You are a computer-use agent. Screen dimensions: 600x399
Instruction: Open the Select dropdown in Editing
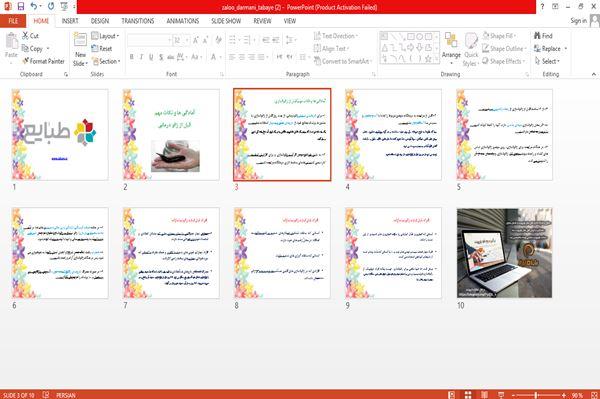coord(547,61)
